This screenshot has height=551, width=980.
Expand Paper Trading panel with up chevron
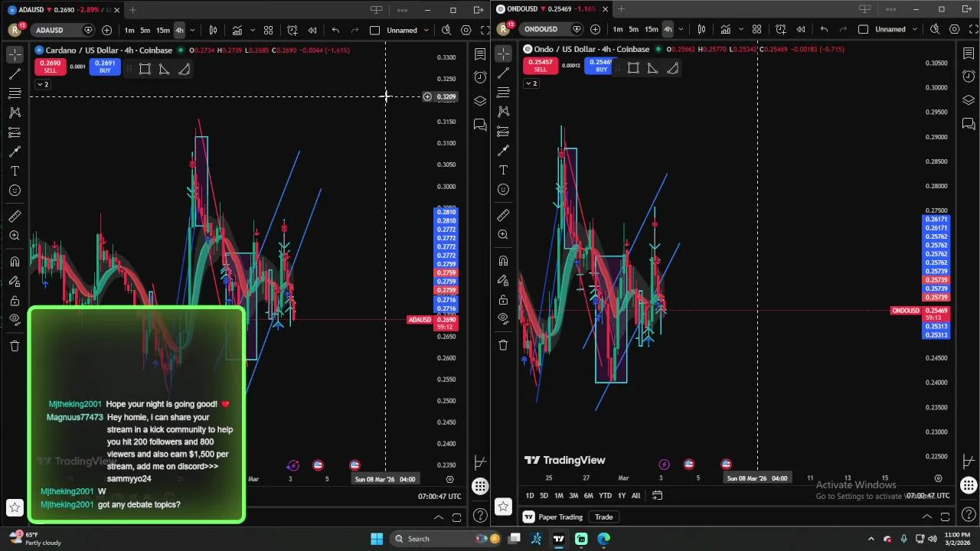926,517
